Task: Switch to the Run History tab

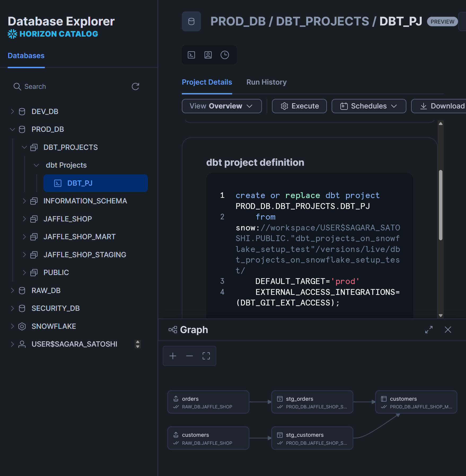Action: click(x=266, y=82)
